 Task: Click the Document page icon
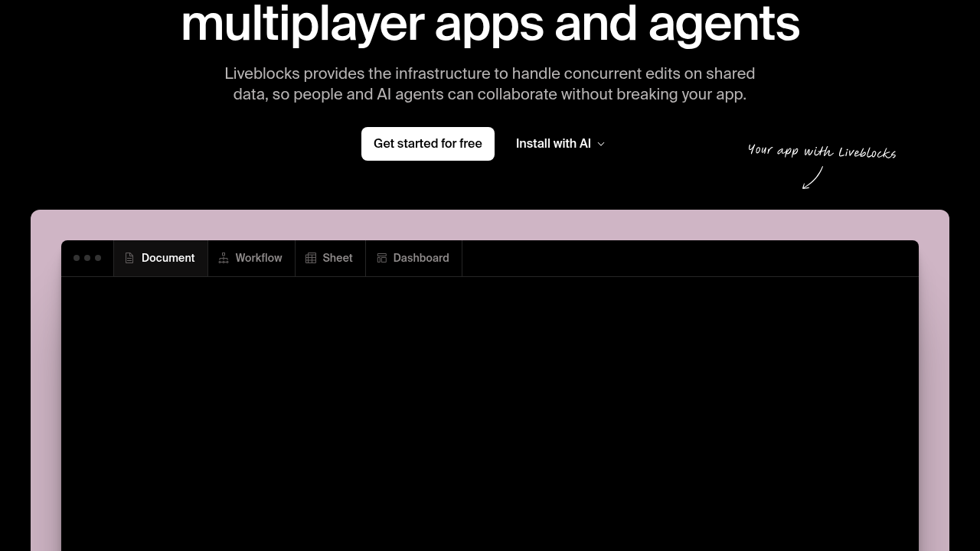[x=129, y=258]
